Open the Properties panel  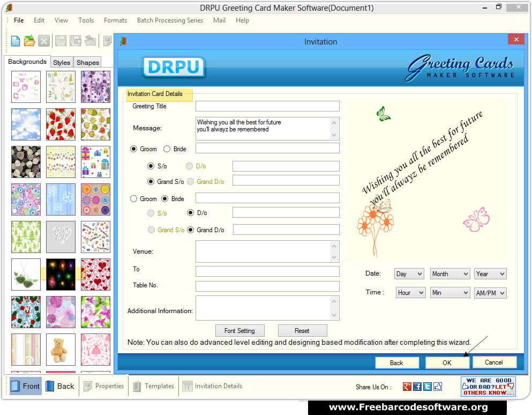click(104, 386)
